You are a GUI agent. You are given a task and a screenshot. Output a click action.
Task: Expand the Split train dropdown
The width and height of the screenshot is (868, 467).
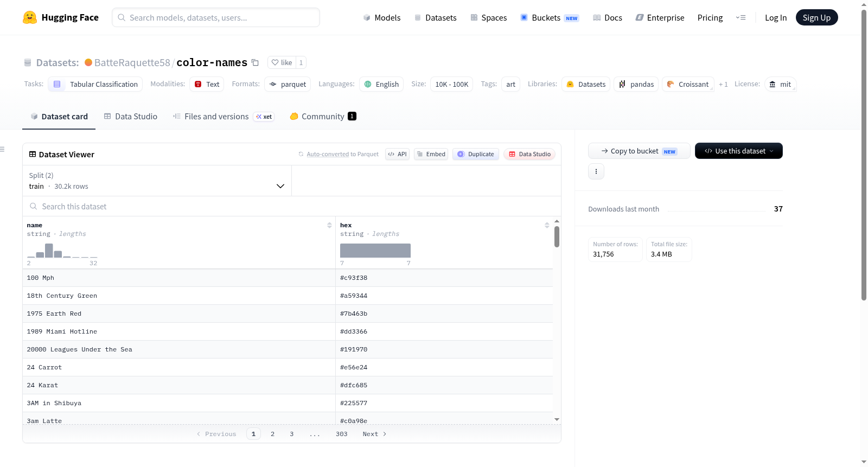[x=157, y=181]
